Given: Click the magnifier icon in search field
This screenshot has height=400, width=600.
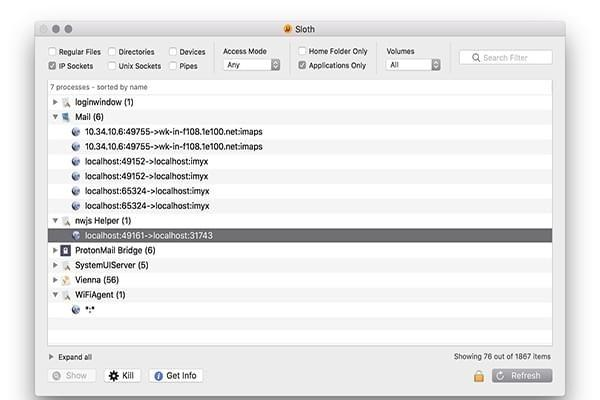Looking at the screenshot, I should 476,58.
